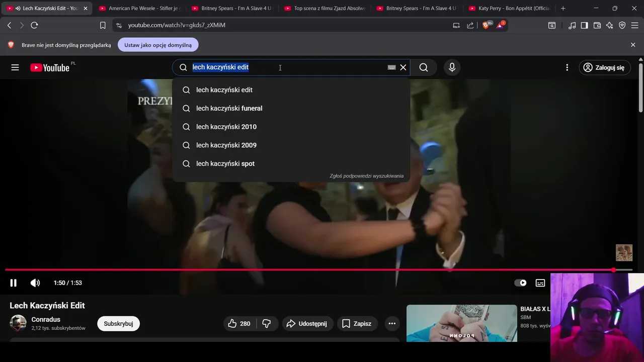Open more actions three-dot button under video
The image size is (644, 362).
tap(392, 324)
